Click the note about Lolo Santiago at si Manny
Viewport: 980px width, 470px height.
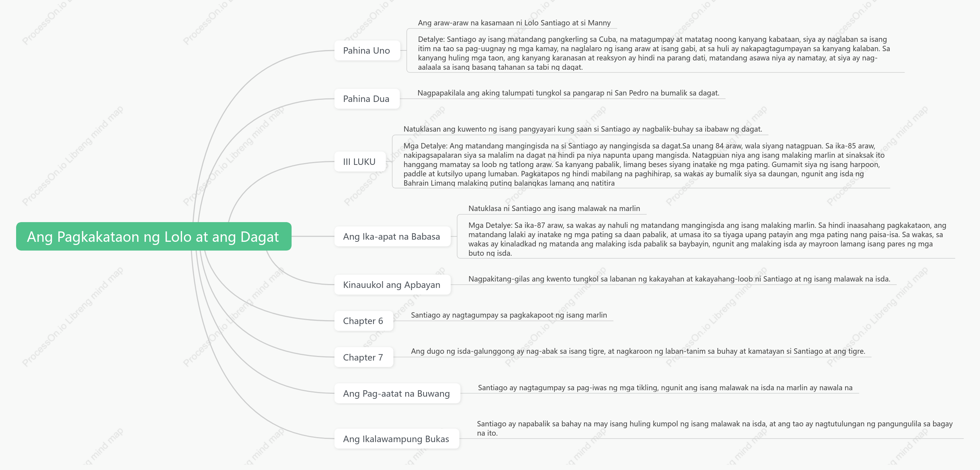(514, 23)
